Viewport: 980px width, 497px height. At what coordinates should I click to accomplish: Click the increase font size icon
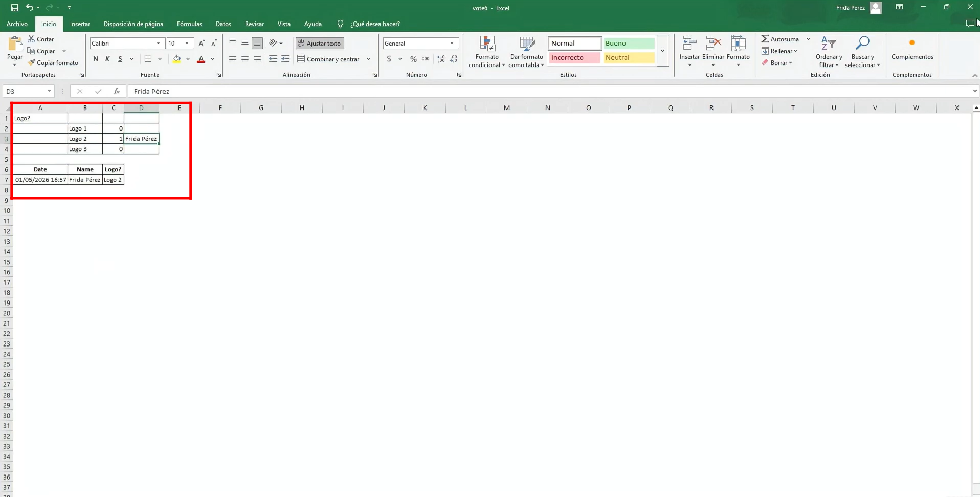[202, 44]
